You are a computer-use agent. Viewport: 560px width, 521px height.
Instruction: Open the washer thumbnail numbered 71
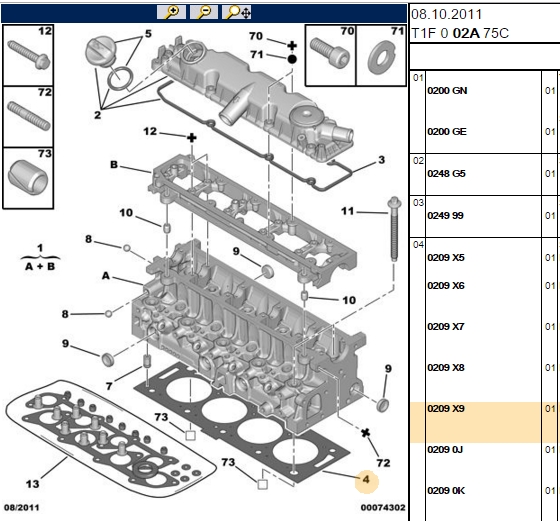pos(381,55)
